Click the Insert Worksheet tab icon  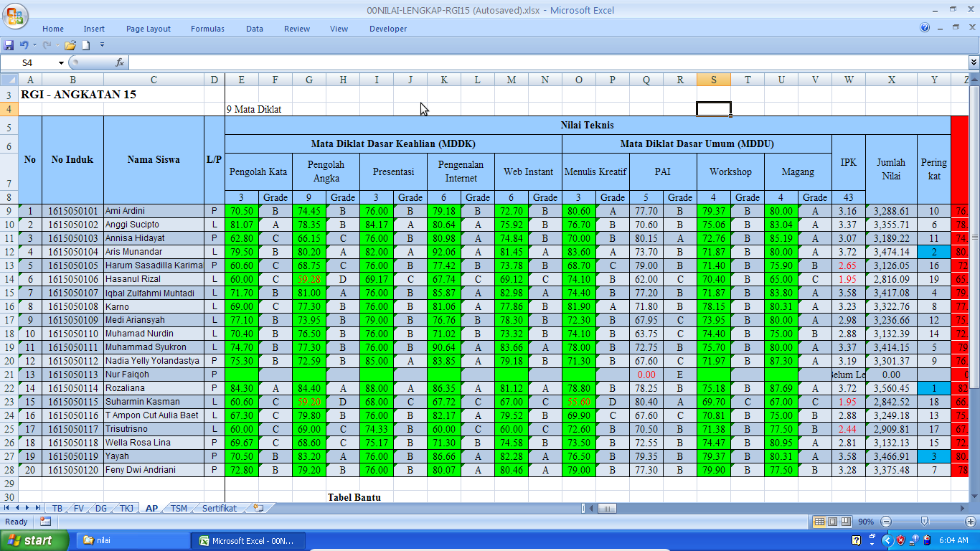click(258, 508)
